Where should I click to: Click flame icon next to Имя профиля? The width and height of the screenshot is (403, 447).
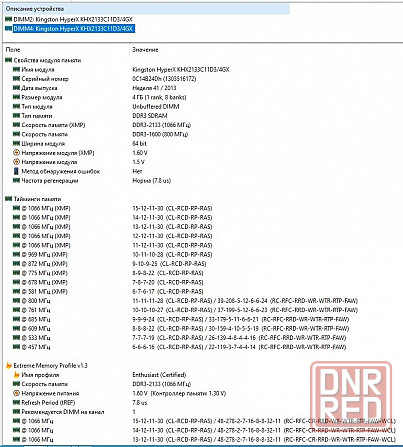click(16, 375)
